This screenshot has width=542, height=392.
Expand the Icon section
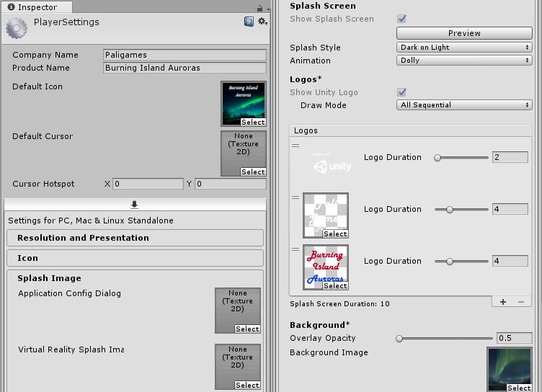135,258
